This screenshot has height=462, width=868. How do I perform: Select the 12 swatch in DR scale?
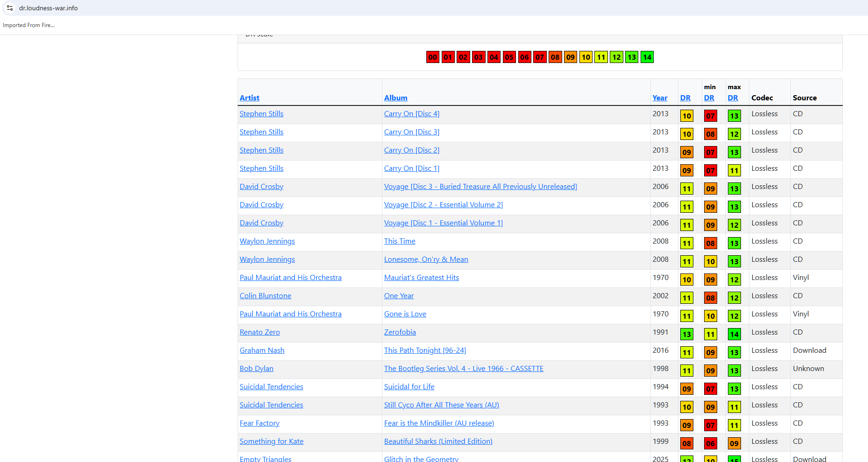(x=616, y=57)
